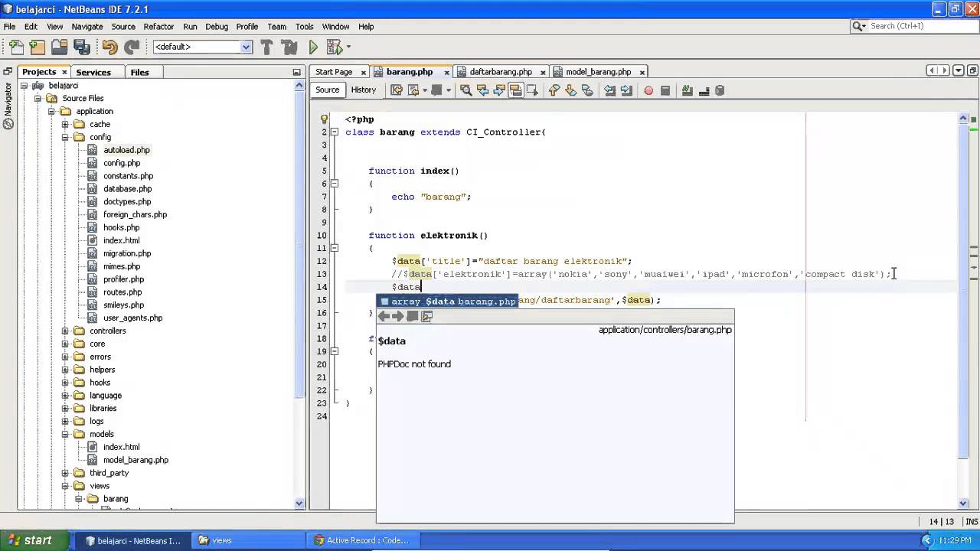Open Debug Project dropdown arrow
This screenshot has width=980, height=551.
point(348,47)
